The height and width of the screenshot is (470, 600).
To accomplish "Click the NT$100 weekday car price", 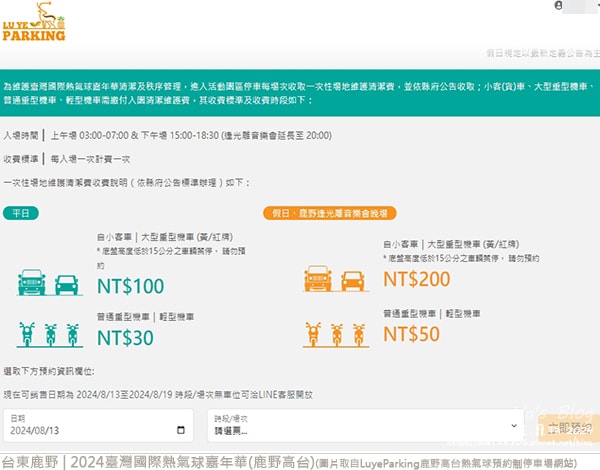I will coord(130,286).
